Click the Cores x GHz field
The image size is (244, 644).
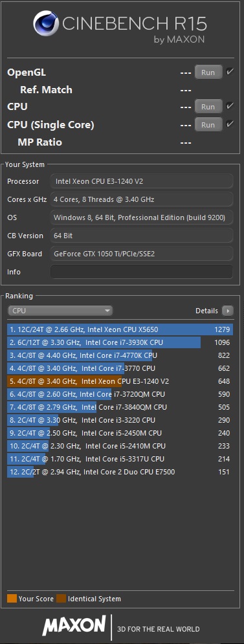[x=142, y=199]
